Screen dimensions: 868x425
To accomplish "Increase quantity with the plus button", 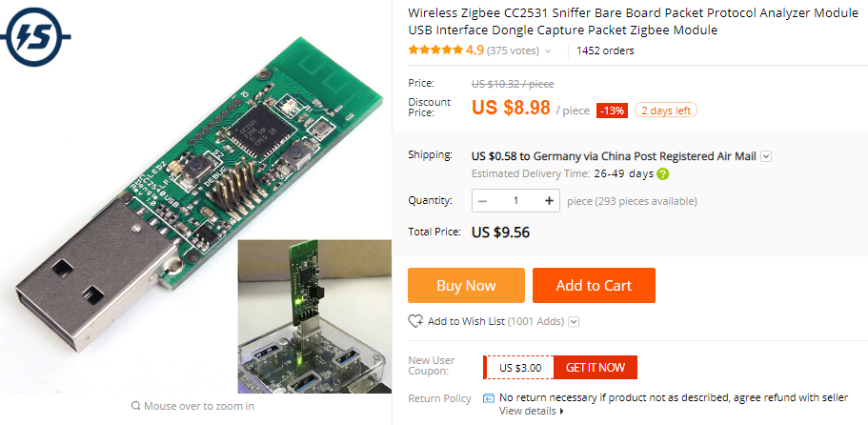I will point(549,201).
